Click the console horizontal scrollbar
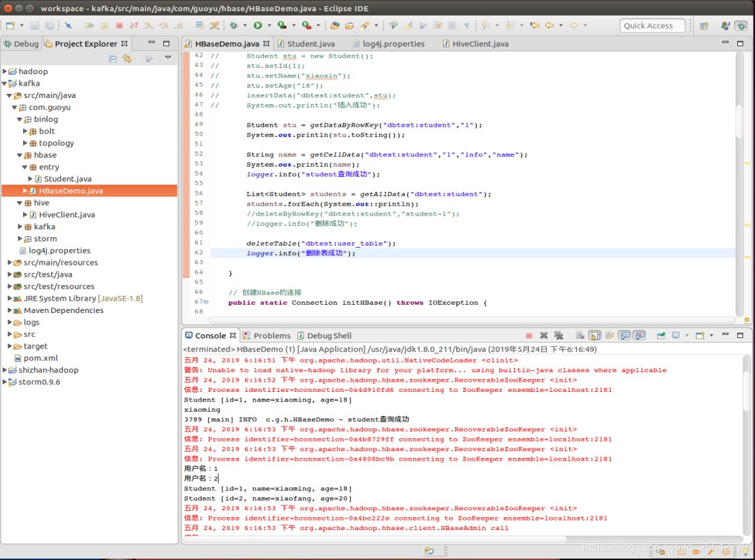The image size is (755, 560). pos(376,540)
